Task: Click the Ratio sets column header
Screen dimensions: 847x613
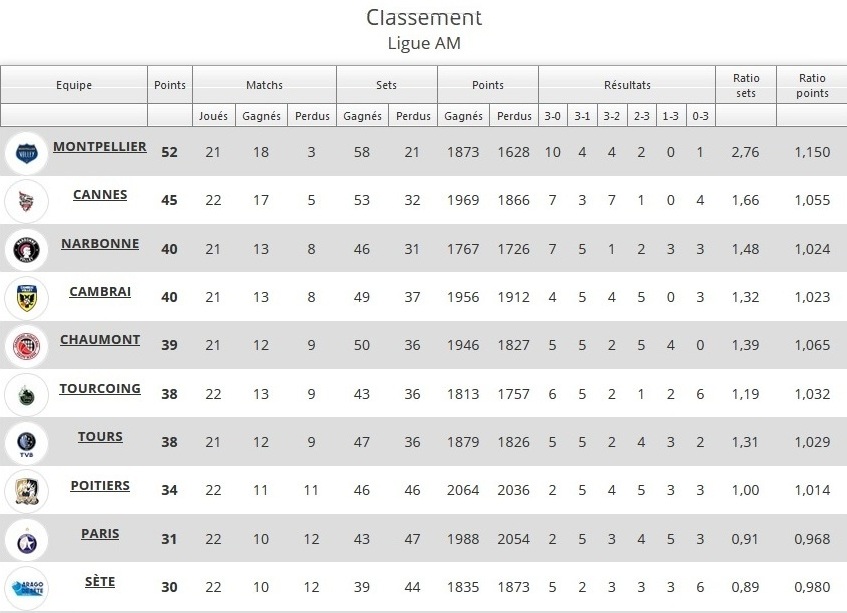Action: tap(745, 85)
